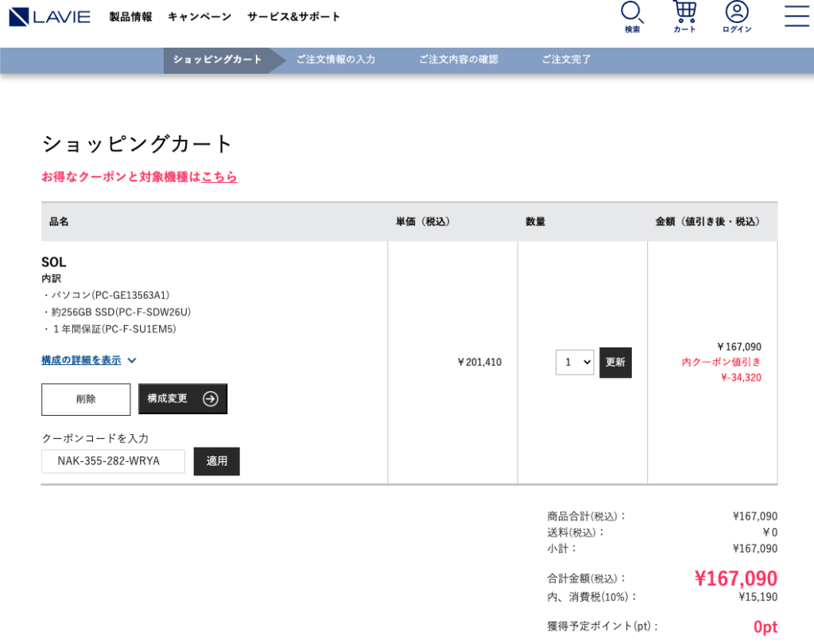
Task: Go to the ご注文情報の入力 step
Action: [x=335, y=60]
